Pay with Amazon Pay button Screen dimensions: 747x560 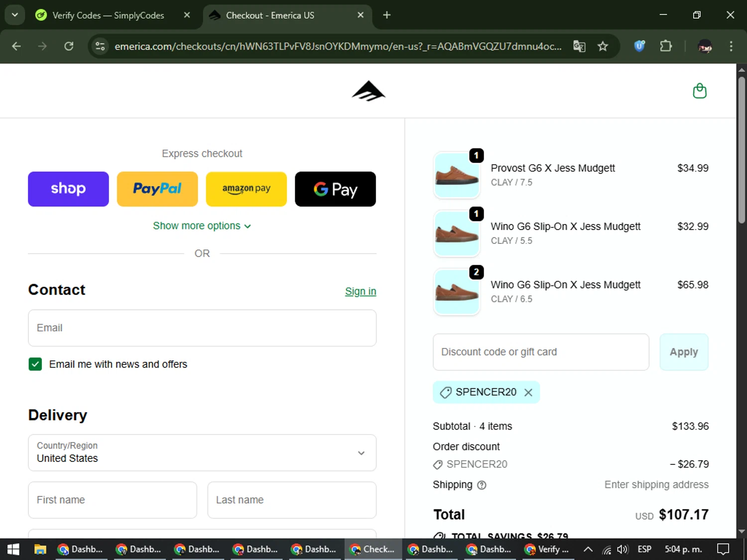pyautogui.click(x=247, y=189)
